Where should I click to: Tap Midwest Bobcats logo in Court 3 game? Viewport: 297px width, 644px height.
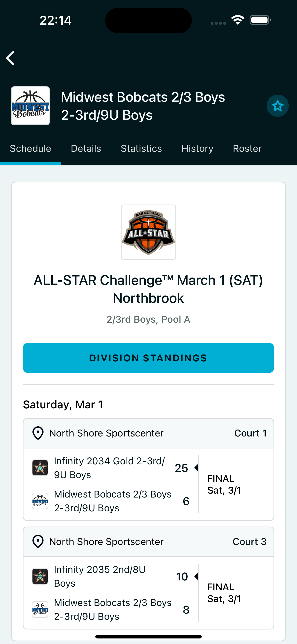pos(40,609)
